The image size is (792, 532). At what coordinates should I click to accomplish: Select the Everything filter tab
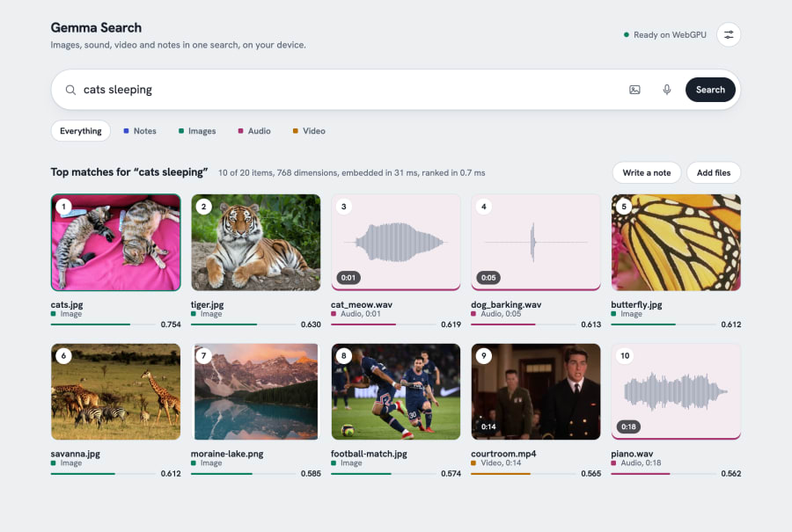pyautogui.click(x=81, y=131)
